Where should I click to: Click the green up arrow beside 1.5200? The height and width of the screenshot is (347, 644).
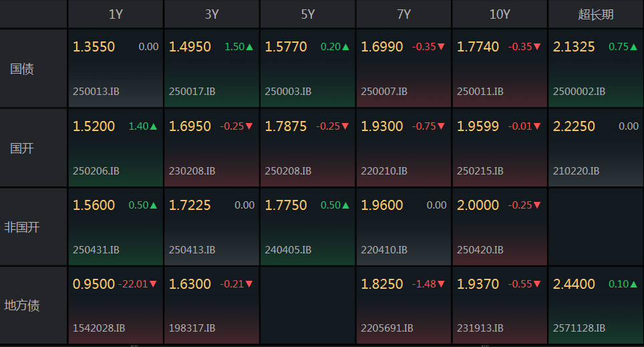click(154, 126)
